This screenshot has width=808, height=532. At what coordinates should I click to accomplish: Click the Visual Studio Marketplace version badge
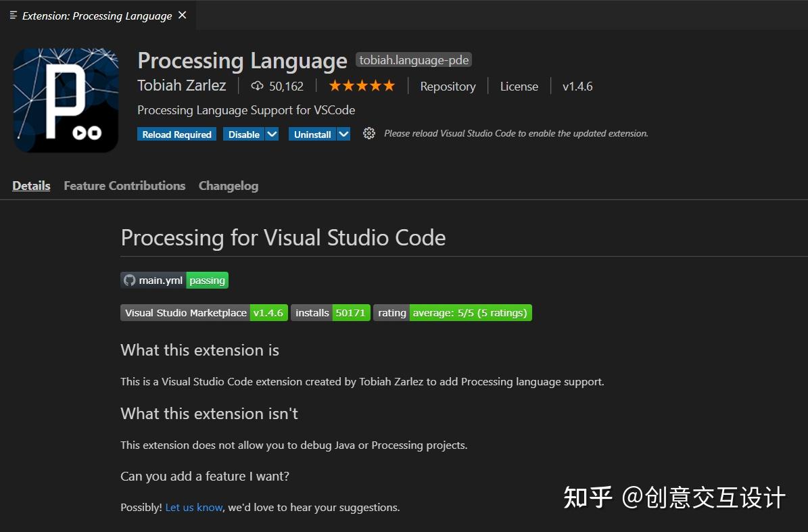click(204, 312)
